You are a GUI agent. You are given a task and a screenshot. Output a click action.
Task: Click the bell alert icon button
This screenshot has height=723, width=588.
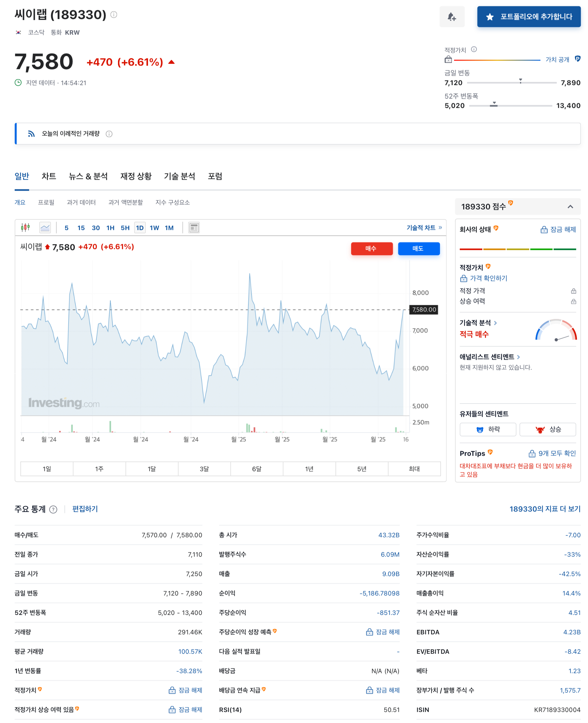(x=452, y=17)
